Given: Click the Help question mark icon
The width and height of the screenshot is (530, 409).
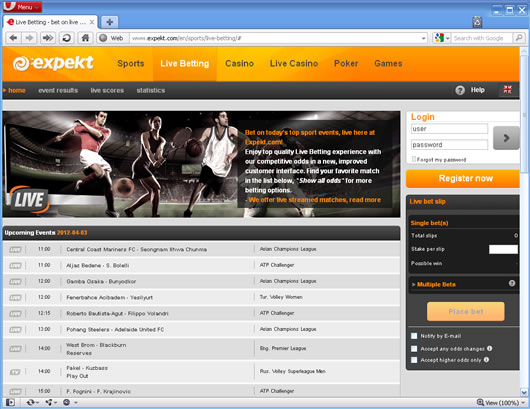Looking at the screenshot, I should pos(460,90).
